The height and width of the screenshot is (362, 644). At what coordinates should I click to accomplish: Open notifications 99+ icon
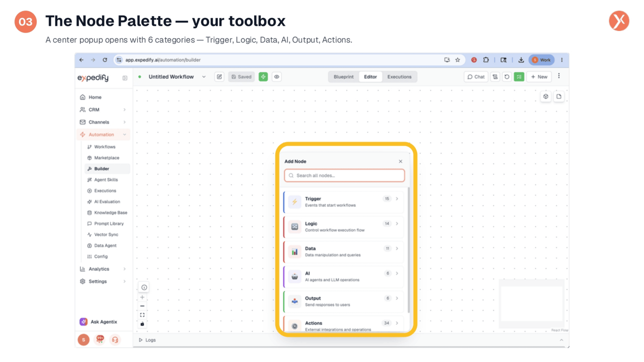[99, 340]
